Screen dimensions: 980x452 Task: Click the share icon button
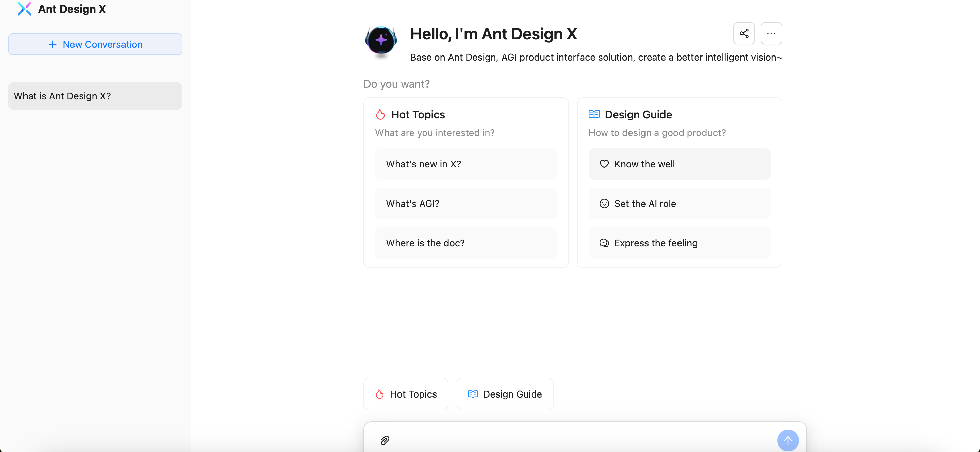pyautogui.click(x=744, y=33)
